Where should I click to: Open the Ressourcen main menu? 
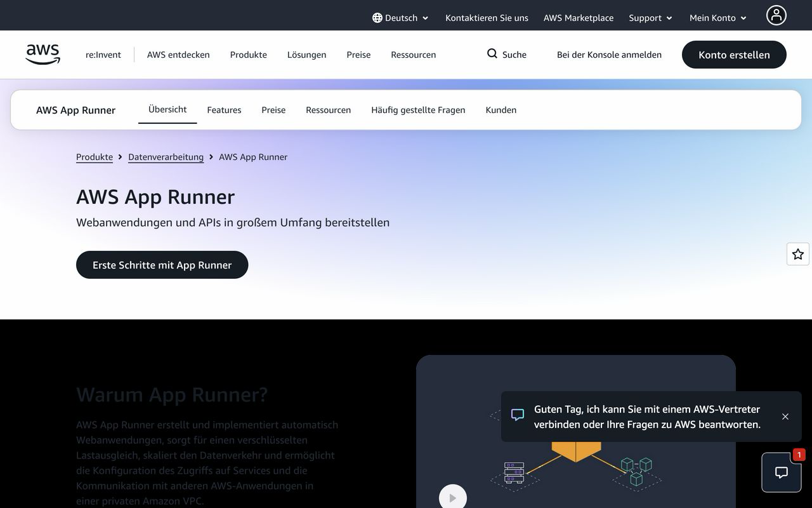coord(414,55)
